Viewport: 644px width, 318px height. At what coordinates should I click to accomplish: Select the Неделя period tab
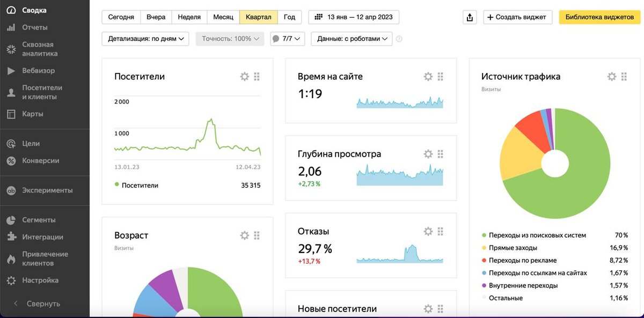(189, 17)
